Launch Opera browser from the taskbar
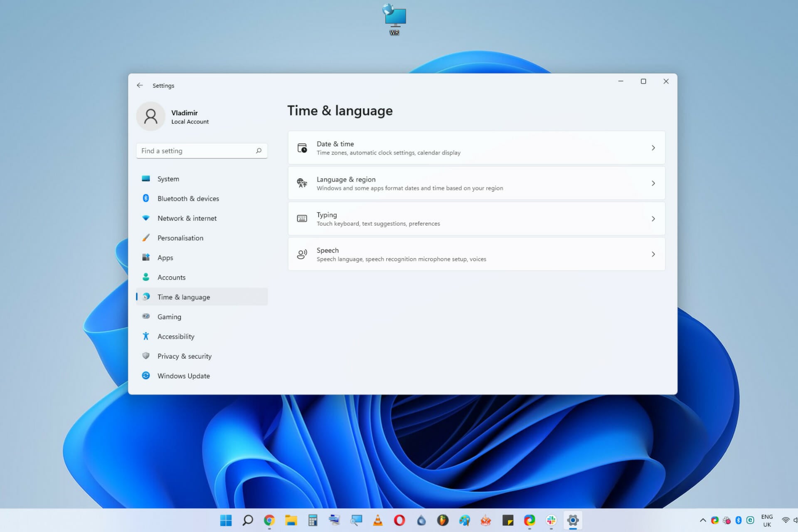Screen dimensions: 798x532 pos(399,520)
